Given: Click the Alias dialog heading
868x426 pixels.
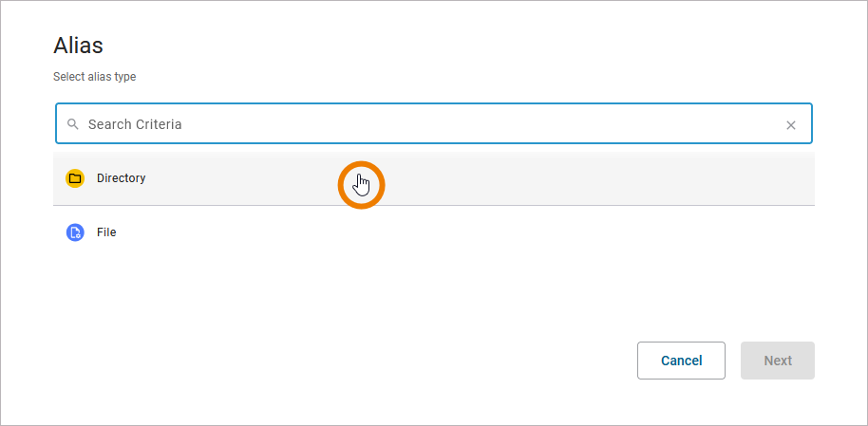Looking at the screenshot, I should coord(78,45).
